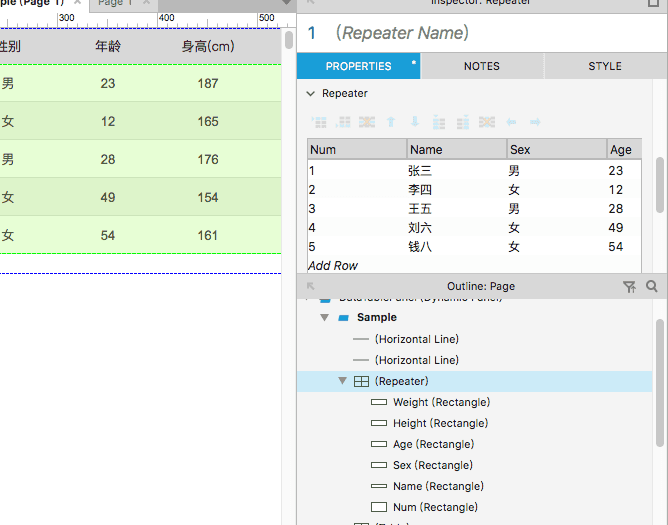Select the Sex cell of dataset row 2
This screenshot has height=525, width=668.
click(x=514, y=190)
